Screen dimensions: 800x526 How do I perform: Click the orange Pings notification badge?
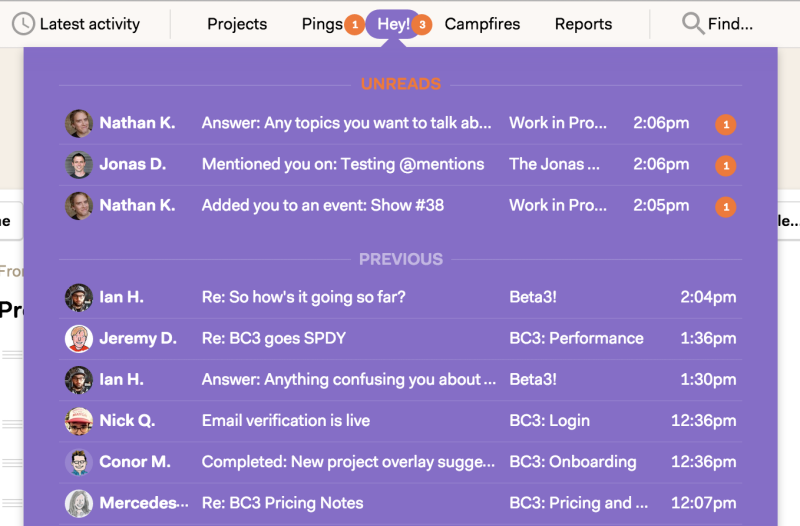[354, 25]
